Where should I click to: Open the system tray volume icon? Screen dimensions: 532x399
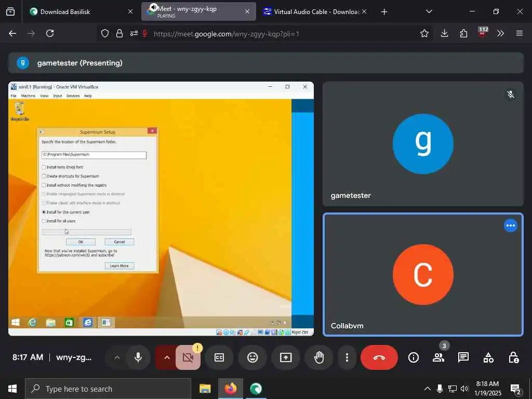point(464,389)
